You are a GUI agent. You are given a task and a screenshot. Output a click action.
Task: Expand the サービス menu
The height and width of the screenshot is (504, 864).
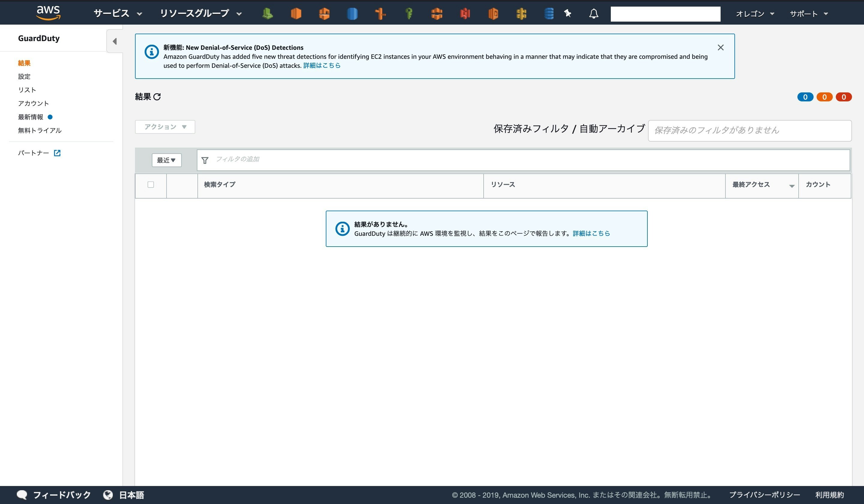pos(118,14)
